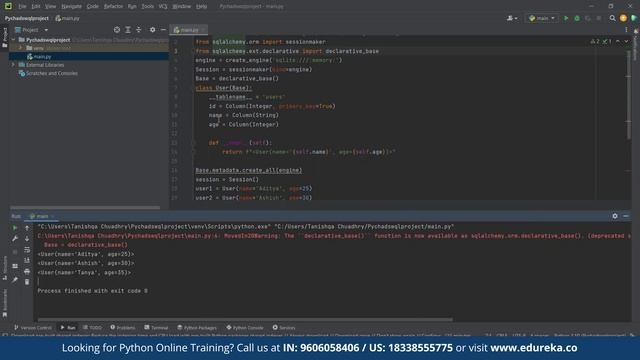The height and width of the screenshot is (360, 640).
Task: Debug main with bug icon
Action: (x=577, y=18)
